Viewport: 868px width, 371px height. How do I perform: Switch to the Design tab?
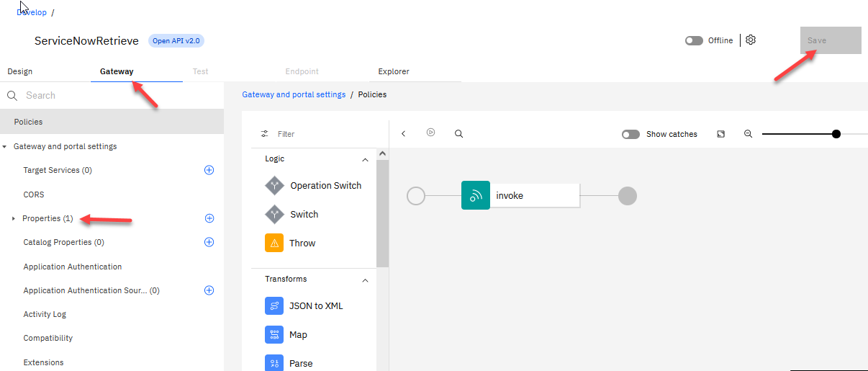click(20, 71)
